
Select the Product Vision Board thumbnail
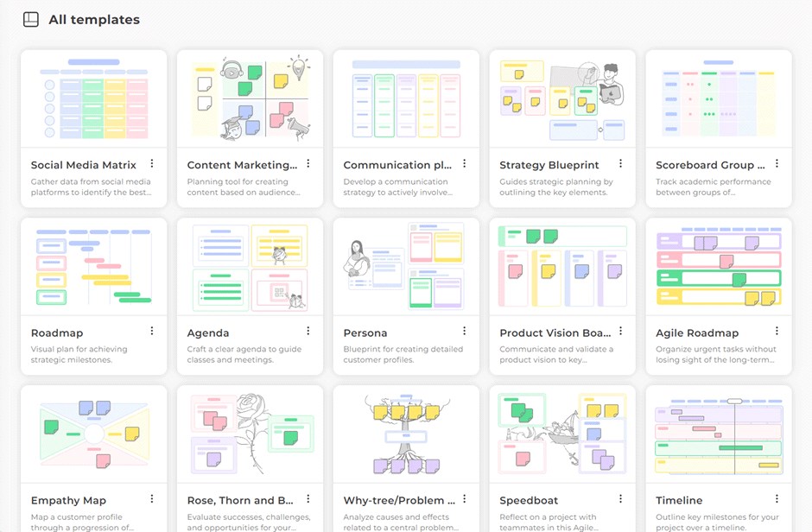click(562, 267)
